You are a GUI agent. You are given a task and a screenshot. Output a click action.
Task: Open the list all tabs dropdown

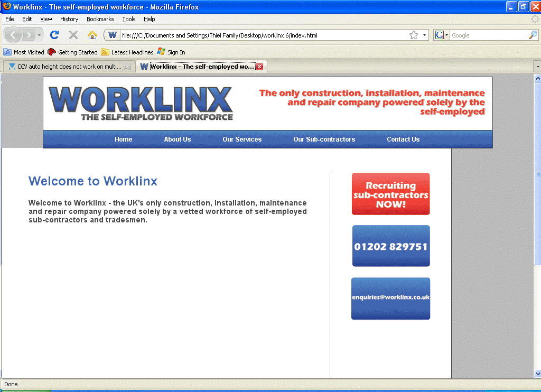pyautogui.click(x=537, y=66)
